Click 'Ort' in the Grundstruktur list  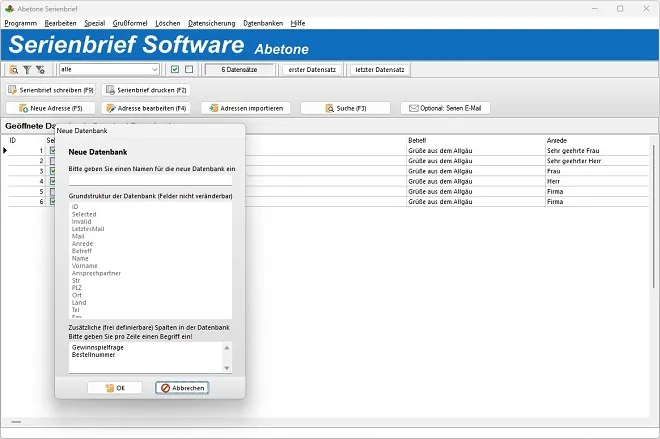pos(77,295)
